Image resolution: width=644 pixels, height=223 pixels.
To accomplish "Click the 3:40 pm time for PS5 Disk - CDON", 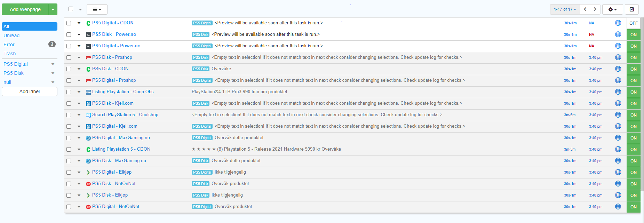I will pyautogui.click(x=596, y=69).
